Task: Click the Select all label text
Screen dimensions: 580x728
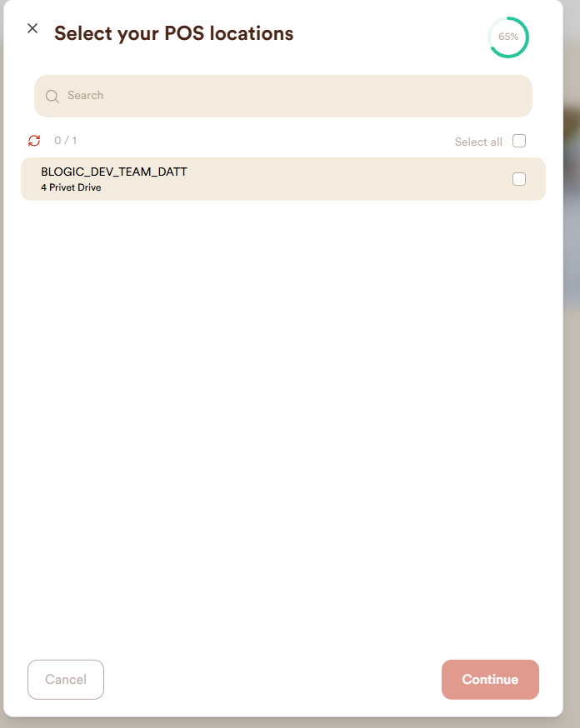Action: pyautogui.click(x=478, y=142)
